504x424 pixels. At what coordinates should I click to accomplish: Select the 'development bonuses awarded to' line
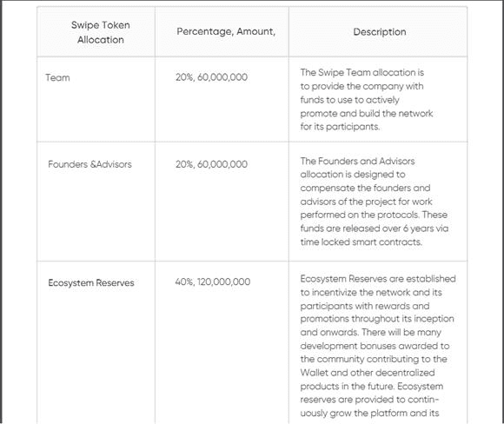tap(375, 346)
